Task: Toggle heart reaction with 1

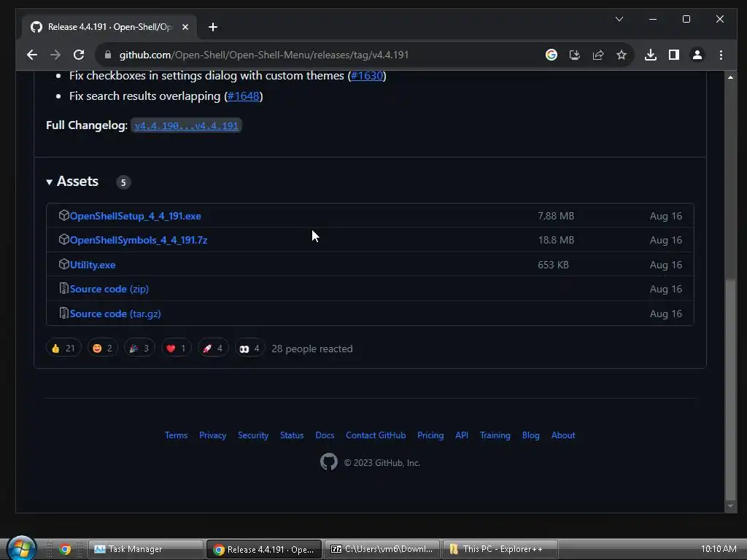Action: (x=177, y=349)
